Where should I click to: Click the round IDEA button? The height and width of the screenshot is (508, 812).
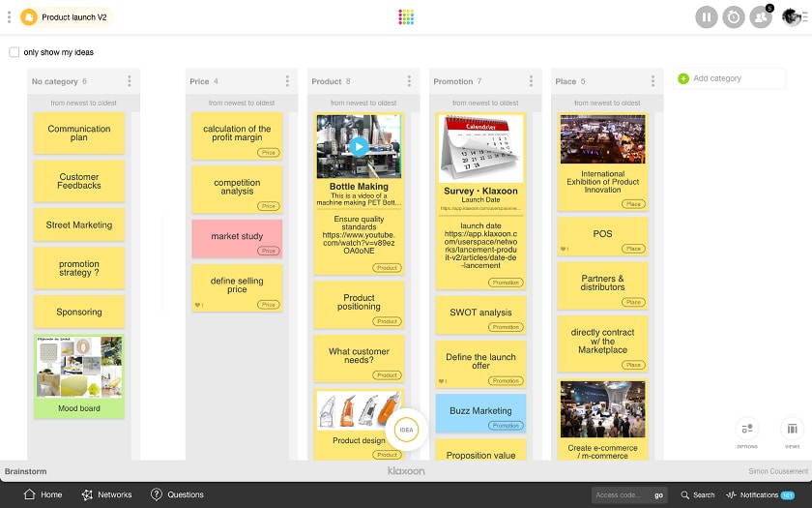click(x=407, y=430)
